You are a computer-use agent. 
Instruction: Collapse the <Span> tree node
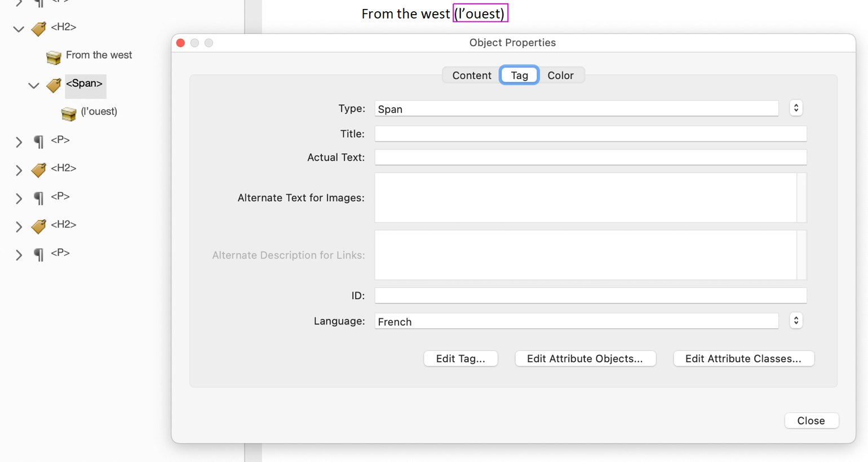[33, 86]
